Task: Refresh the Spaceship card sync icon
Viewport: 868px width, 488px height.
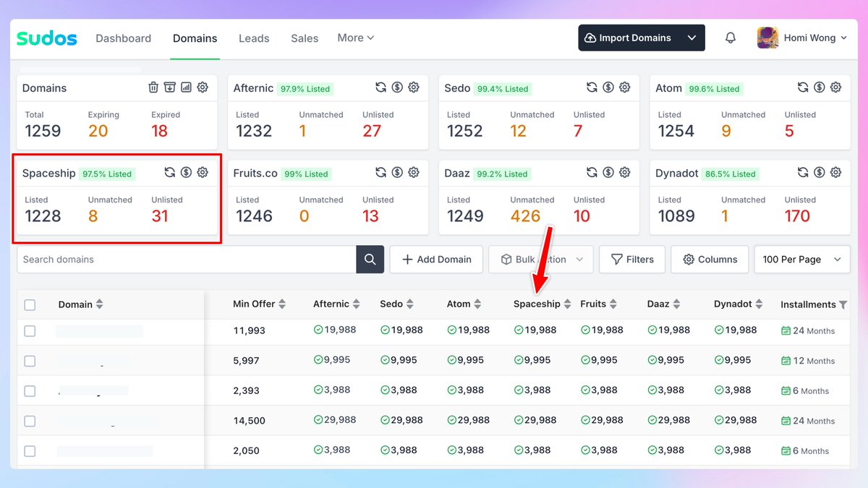Action: pyautogui.click(x=169, y=173)
